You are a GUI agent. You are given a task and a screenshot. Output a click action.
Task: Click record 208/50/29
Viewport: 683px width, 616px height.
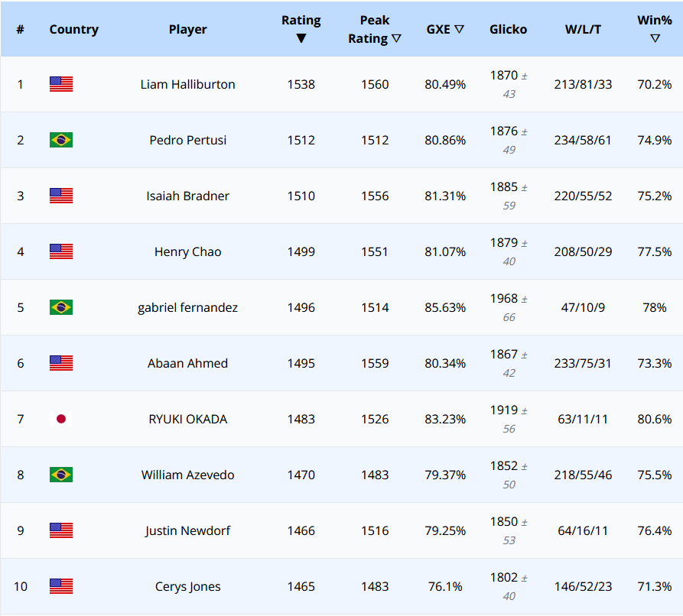coord(583,251)
